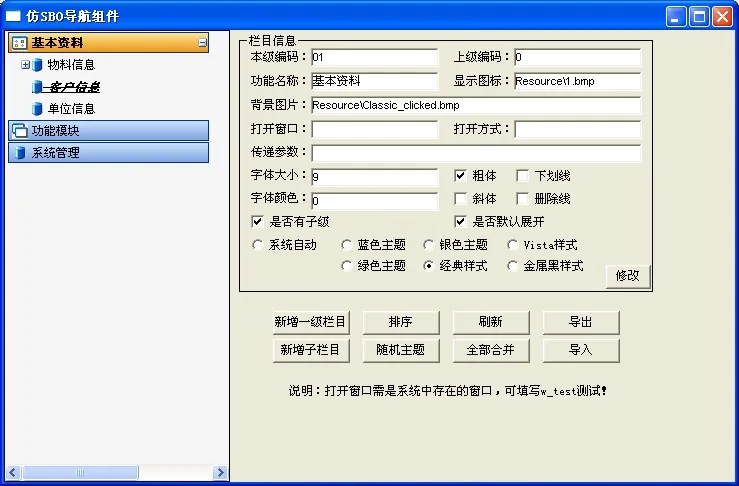Toggle the 是否有子级 checkbox
Screen dimensions: 739x486
click(x=257, y=222)
